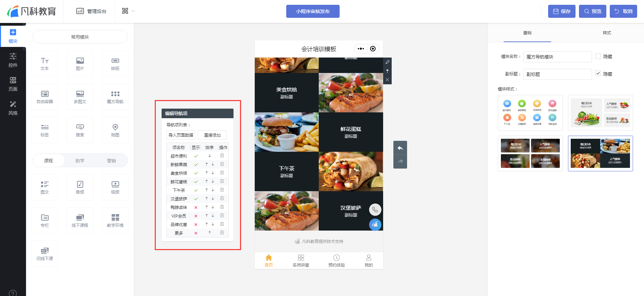Add a 文本 text module
The width and height of the screenshot is (644, 296).
pyautogui.click(x=45, y=63)
